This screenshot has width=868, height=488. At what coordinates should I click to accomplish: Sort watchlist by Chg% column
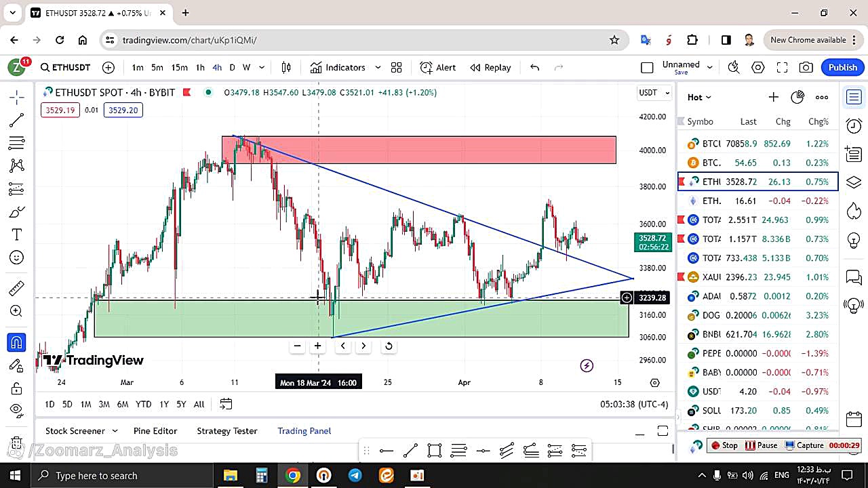click(818, 121)
